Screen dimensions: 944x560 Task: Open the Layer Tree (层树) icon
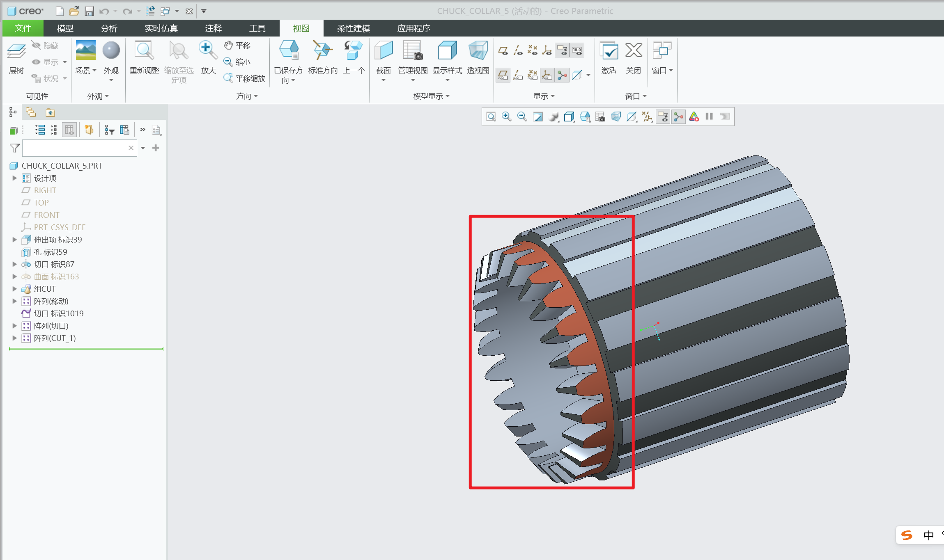16,52
